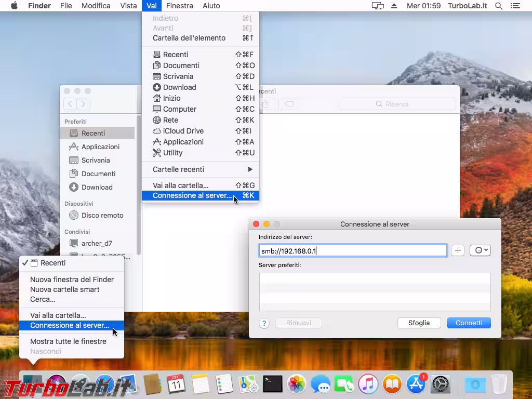This screenshot has width=532, height=399.
Task: Open Maps from the Dock
Action: tap(248, 383)
